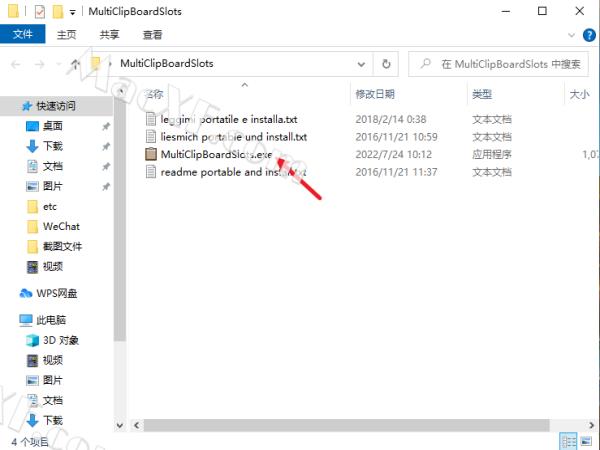Open MultiClipBoardSlots.exe application file
The image size is (600, 450).
[x=216, y=154]
